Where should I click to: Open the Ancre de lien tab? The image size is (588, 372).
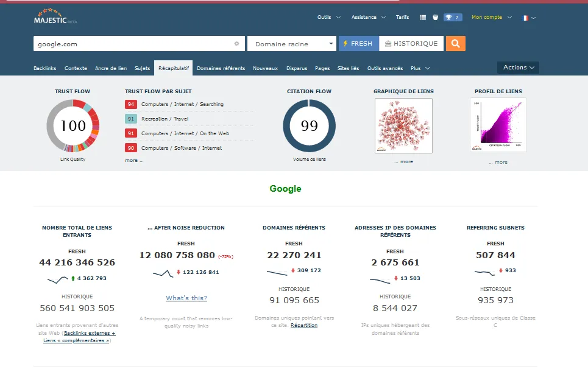coord(111,68)
